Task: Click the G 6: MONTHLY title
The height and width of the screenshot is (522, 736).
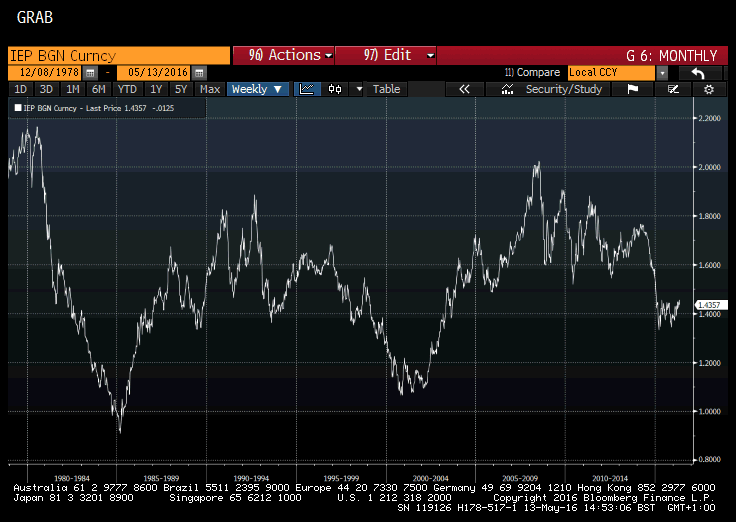Action: coord(671,56)
